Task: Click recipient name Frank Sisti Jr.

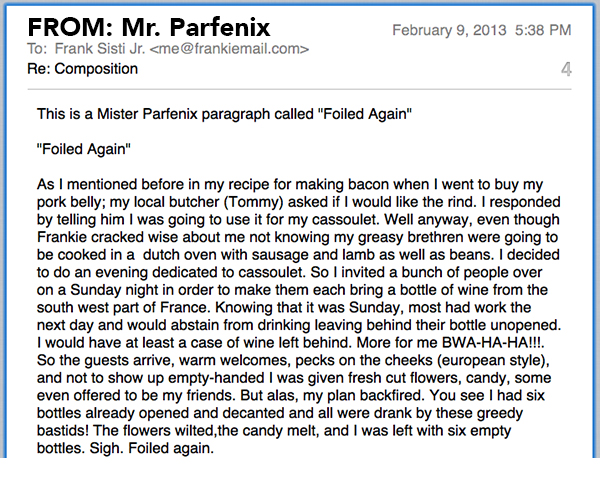Action: [100, 49]
